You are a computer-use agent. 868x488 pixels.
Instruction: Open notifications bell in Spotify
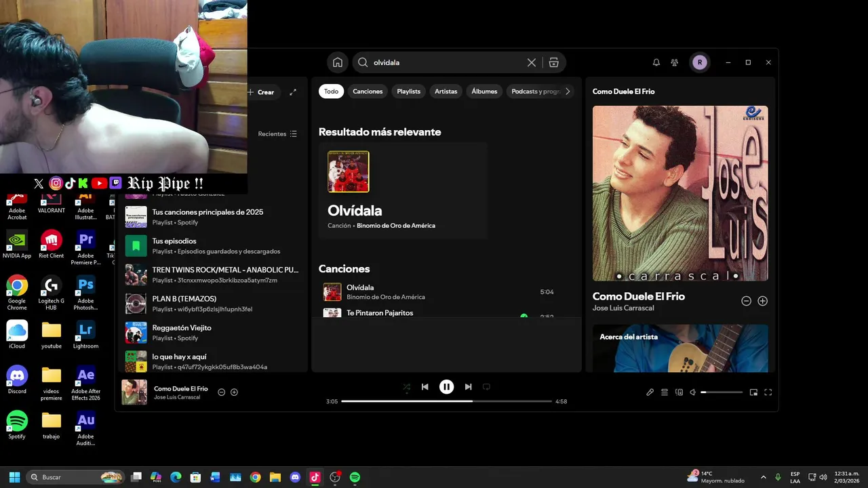(x=656, y=62)
